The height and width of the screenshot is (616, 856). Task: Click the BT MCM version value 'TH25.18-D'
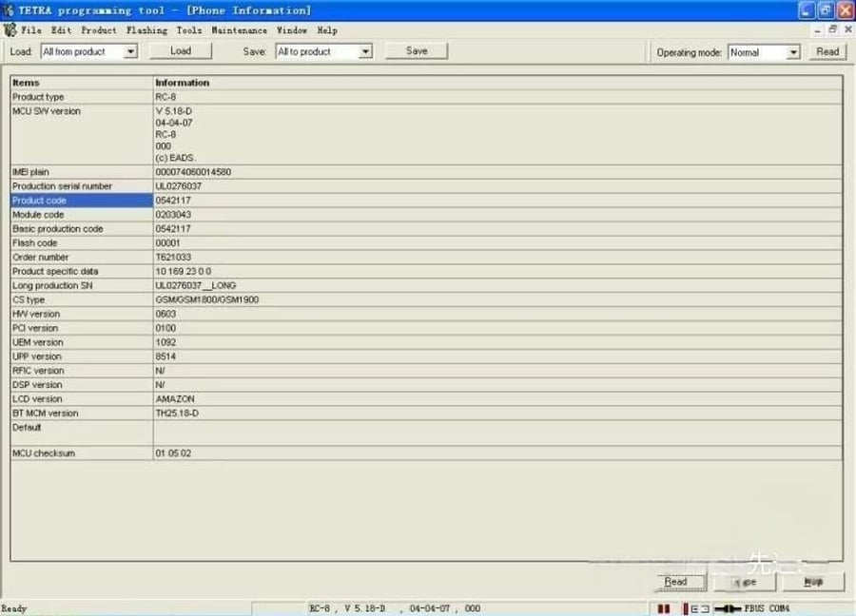point(177,414)
